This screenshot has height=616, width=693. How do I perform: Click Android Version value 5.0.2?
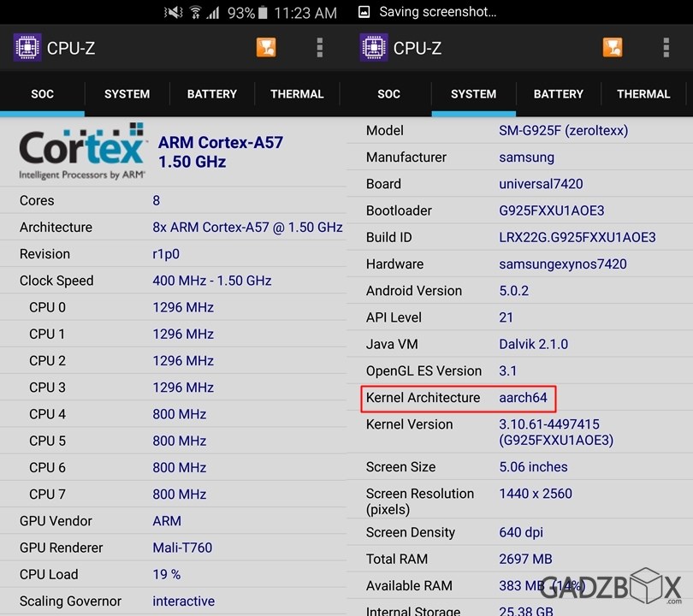(513, 291)
